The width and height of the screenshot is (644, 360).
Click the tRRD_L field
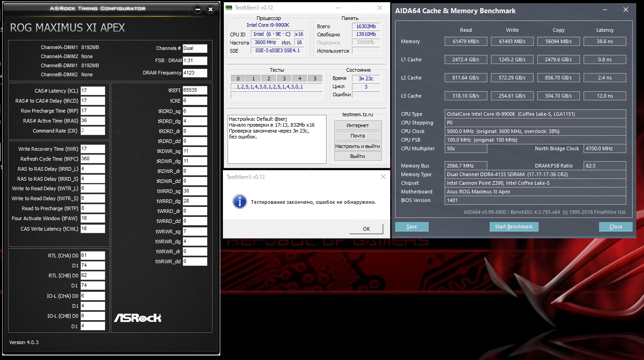93,169
